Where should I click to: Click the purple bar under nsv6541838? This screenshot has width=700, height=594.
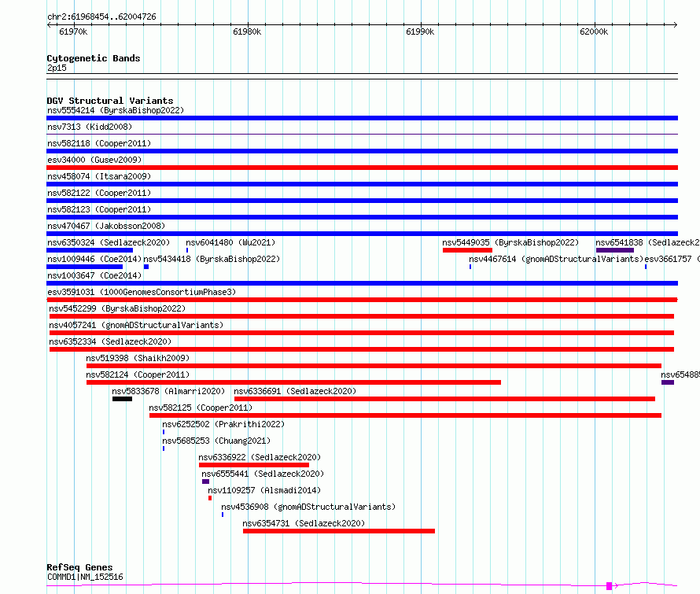615,250
